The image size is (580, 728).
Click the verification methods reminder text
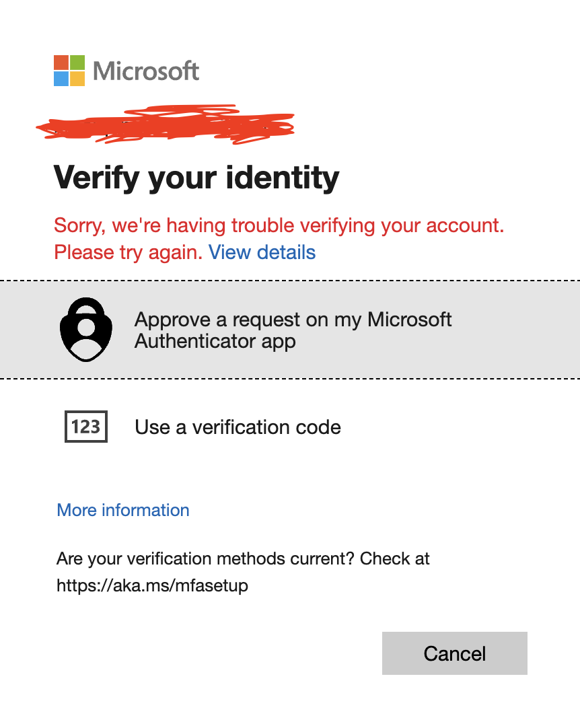point(243,558)
